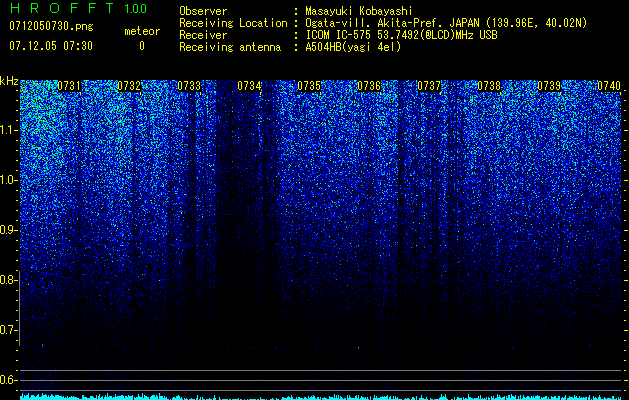Image resolution: width=629 pixels, height=400 pixels.
Task: Click the 0.8 kHz axis label
Action: (x=9, y=280)
